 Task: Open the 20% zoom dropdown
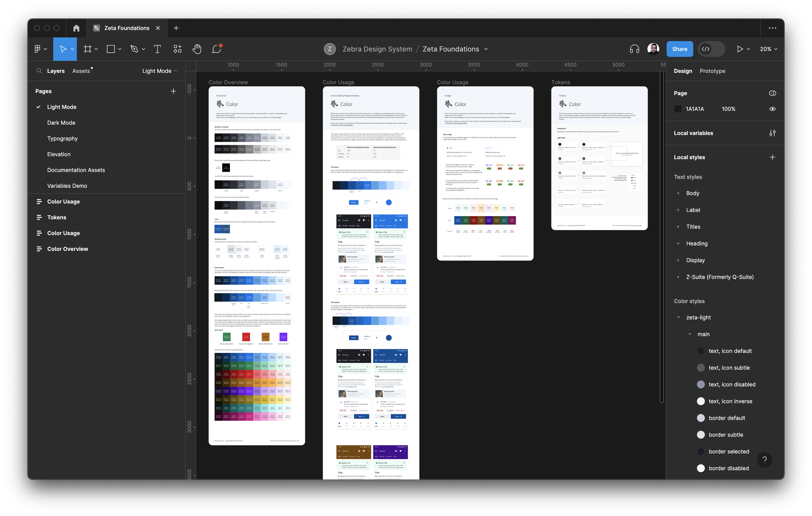(x=768, y=49)
